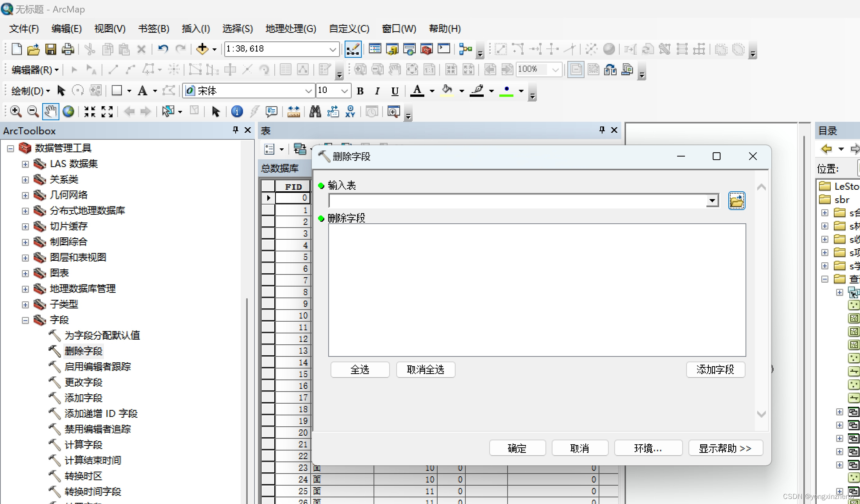Expand the LAS 数据集 toolset
Image resolution: width=860 pixels, height=504 pixels.
pyautogui.click(x=25, y=164)
